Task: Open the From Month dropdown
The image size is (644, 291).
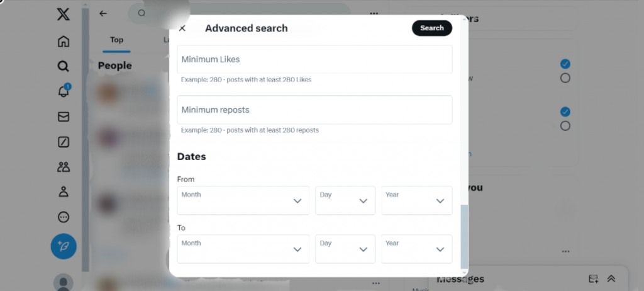Action: pyautogui.click(x=243, y=200)
